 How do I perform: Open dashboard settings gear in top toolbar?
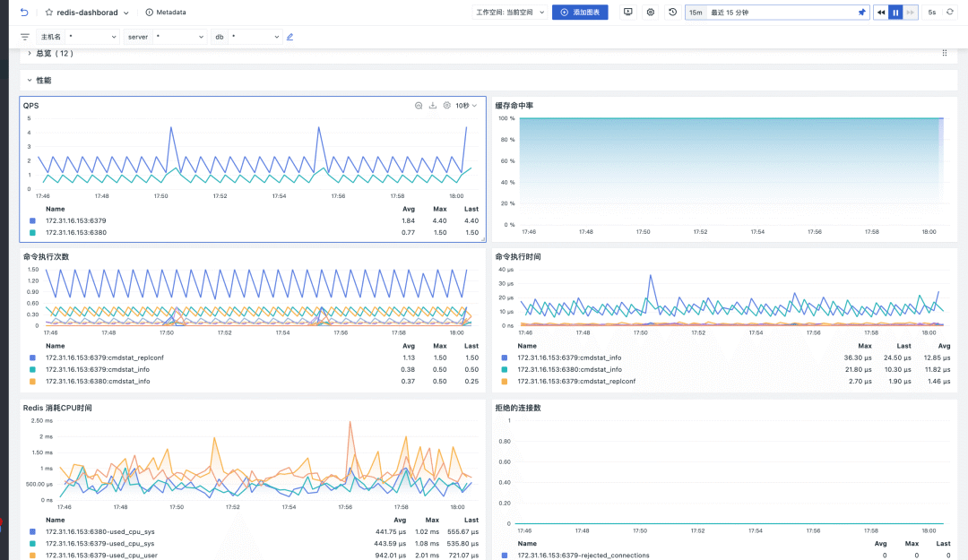[x=650, y=12]
